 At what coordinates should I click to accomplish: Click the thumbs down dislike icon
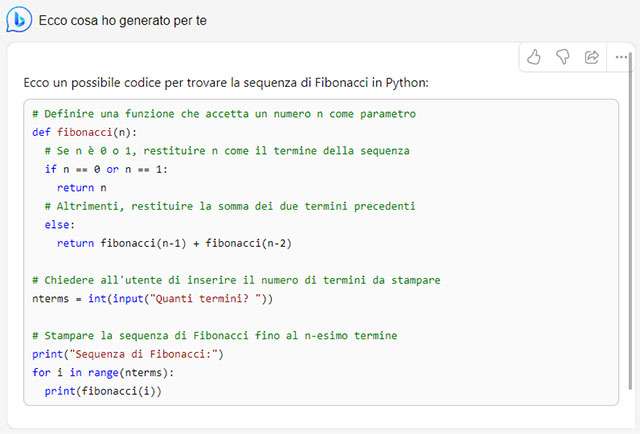coord(563,57)
